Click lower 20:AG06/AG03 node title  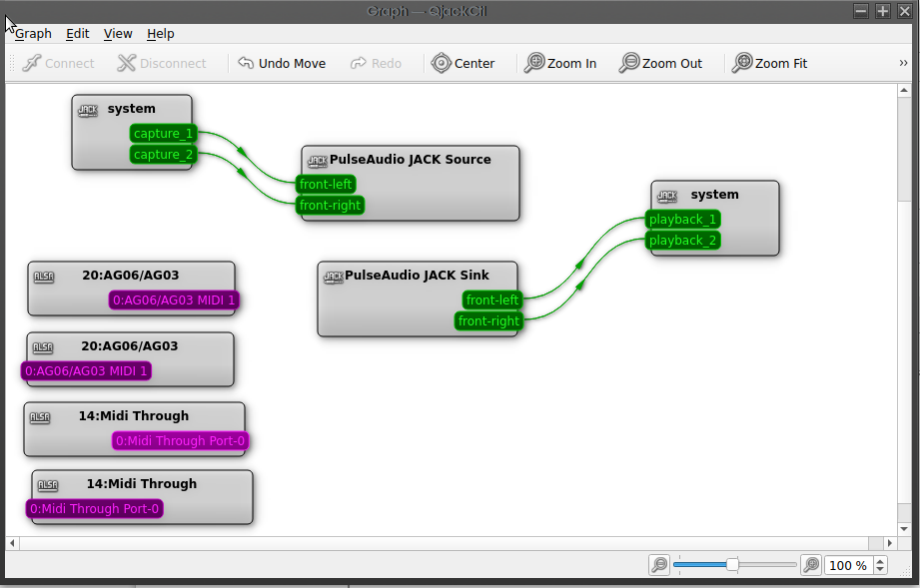129,346
